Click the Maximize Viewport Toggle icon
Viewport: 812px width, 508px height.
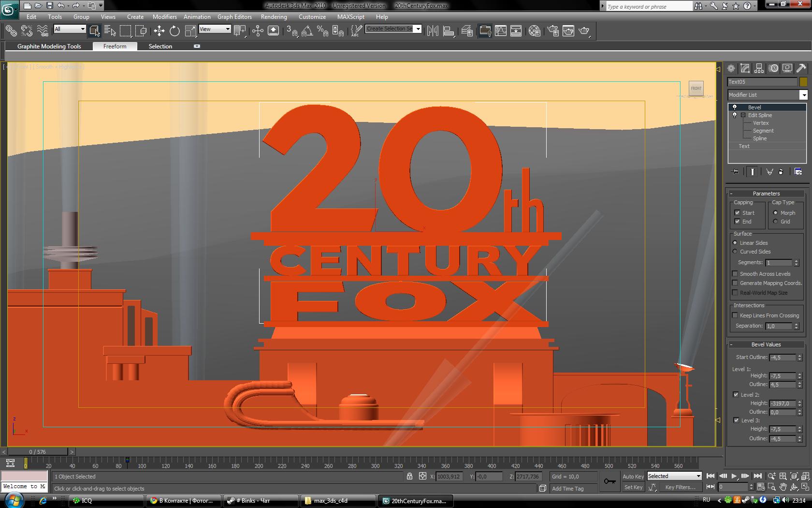(x=805, y=487)
